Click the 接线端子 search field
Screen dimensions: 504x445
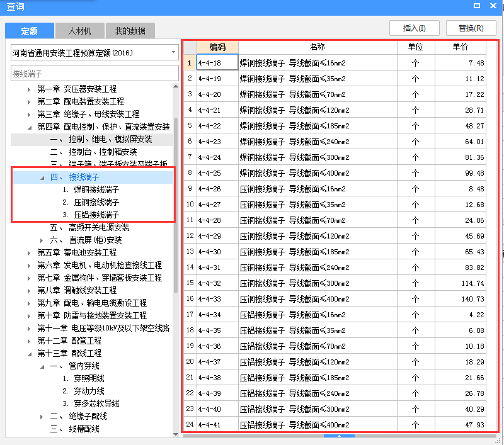pos(94,74)
